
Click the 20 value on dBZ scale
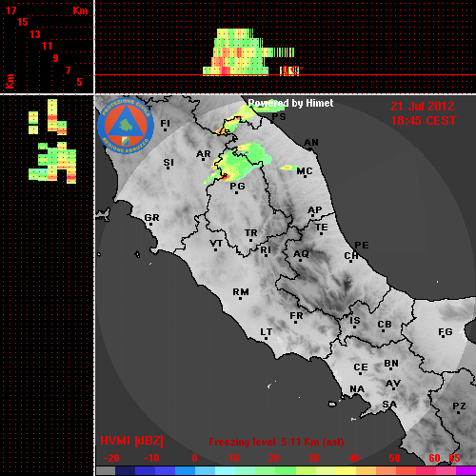273,458
